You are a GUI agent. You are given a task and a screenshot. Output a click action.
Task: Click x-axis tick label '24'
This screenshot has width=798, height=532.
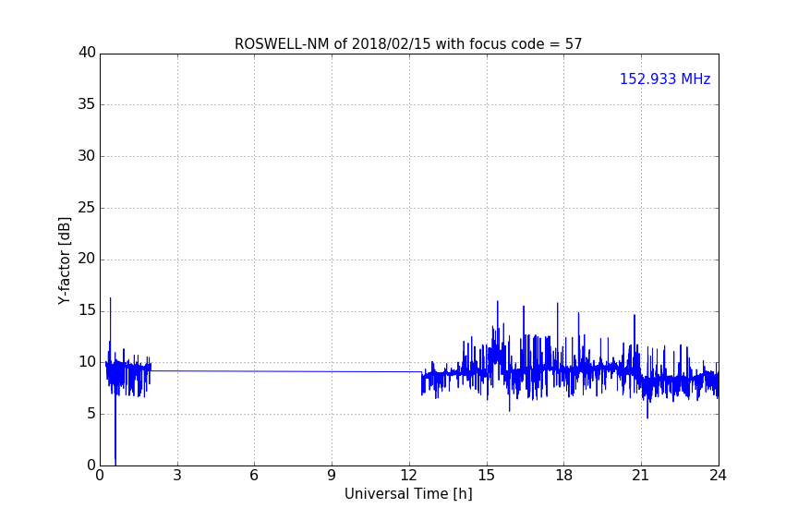pyautogui.click(x=718, y=476)
